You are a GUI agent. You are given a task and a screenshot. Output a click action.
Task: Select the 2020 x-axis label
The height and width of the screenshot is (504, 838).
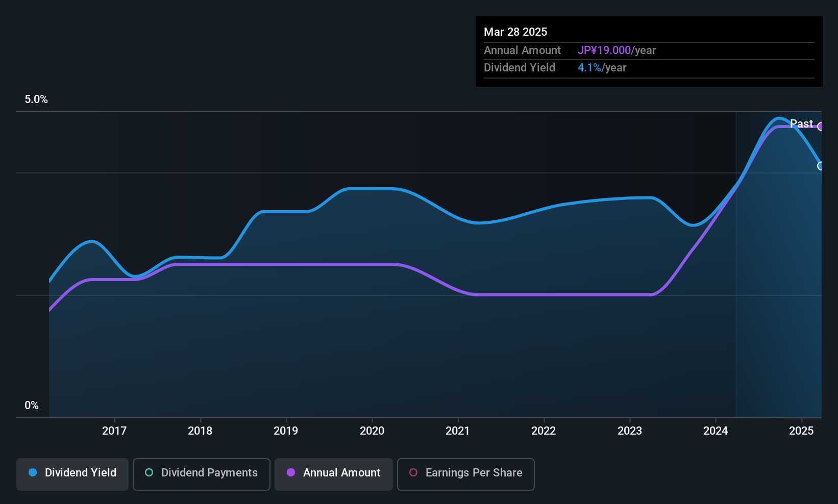[x=372, y=431]
